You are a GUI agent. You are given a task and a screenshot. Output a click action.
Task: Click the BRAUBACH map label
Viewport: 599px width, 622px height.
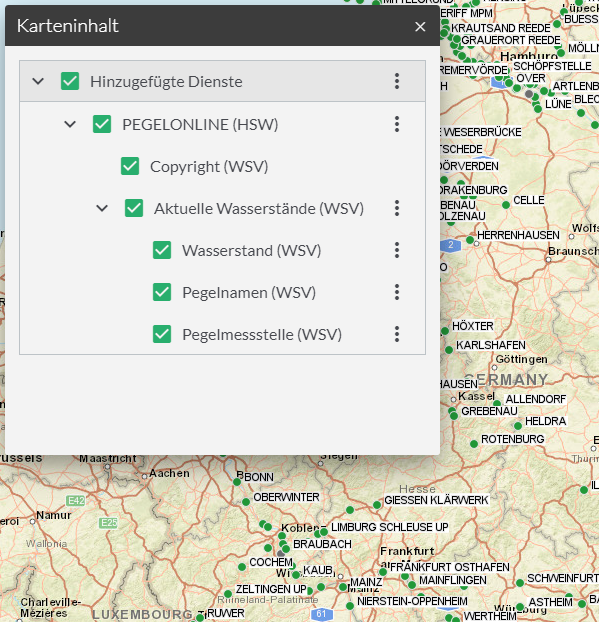[322, 544]
